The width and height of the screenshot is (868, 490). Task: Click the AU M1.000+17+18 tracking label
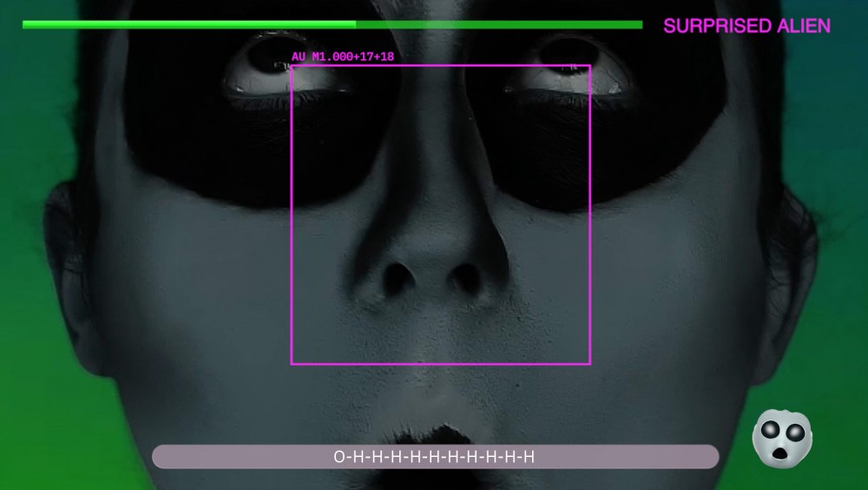tap(343, 56)
